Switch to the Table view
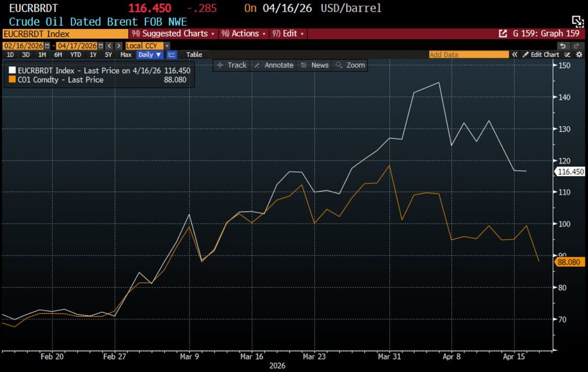This screenshot has height=372, width=588. [194, 55]
